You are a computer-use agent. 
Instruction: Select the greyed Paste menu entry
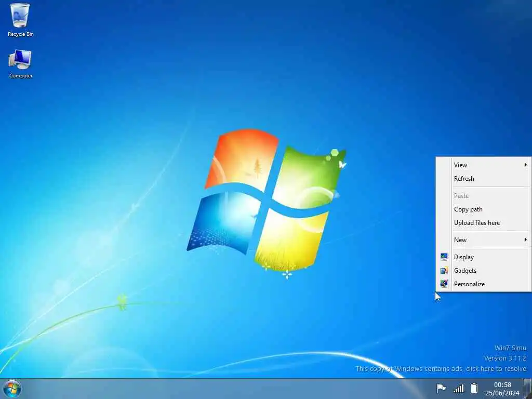coord(484,196)
